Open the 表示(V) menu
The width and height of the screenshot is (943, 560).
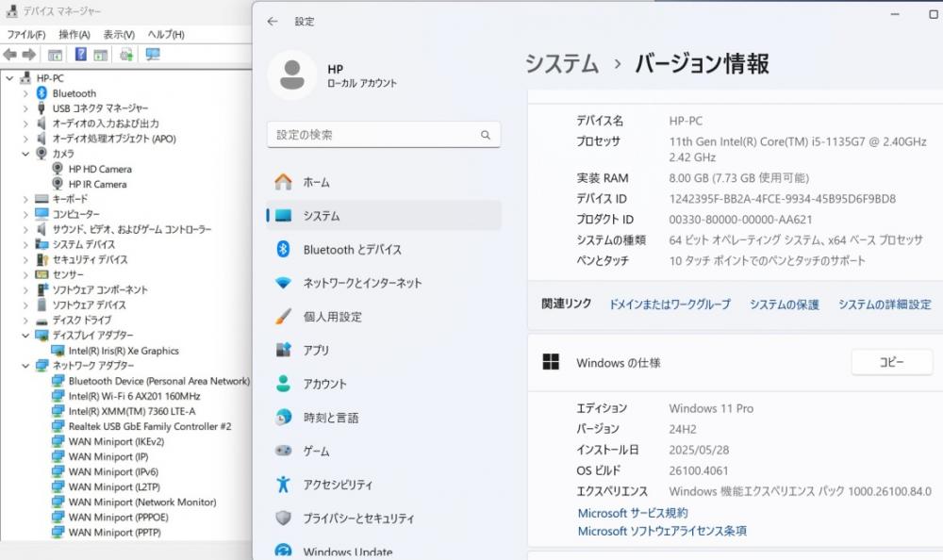(x=119, y=35)
